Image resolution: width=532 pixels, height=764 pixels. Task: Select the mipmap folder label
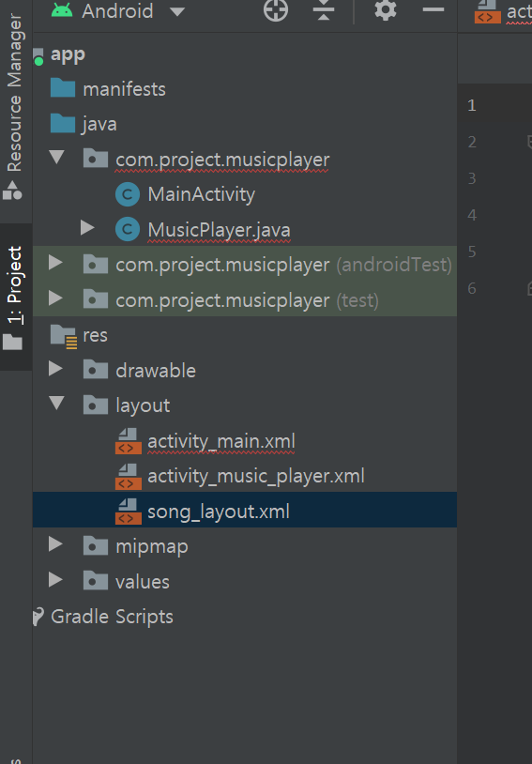pos(151,547)
